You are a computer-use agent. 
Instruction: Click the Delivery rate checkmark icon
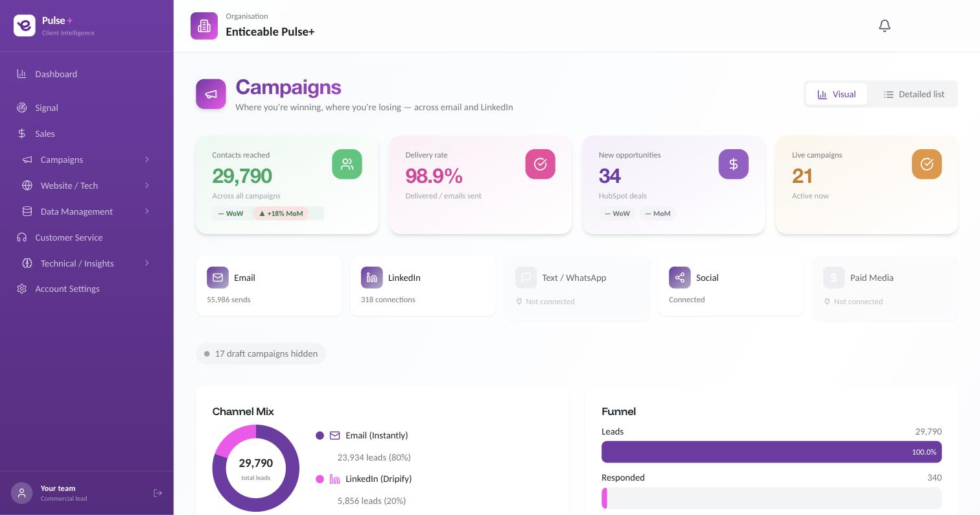541,164
